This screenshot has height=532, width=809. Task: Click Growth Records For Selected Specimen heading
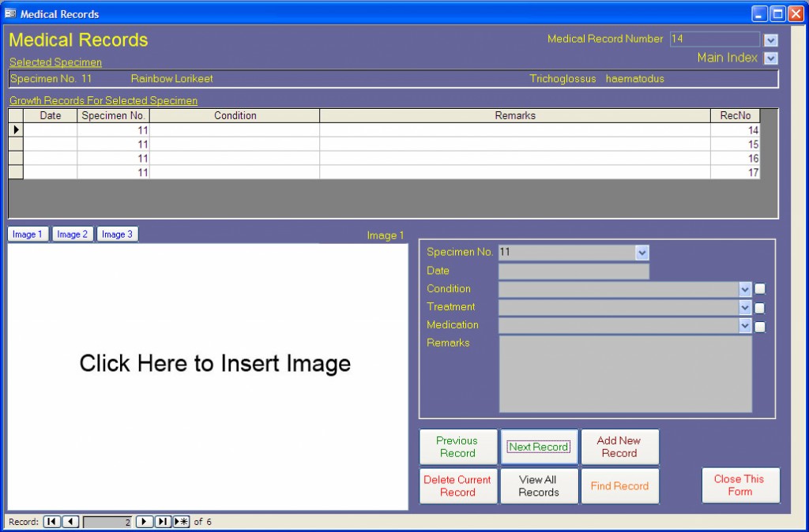pos(103,100)
